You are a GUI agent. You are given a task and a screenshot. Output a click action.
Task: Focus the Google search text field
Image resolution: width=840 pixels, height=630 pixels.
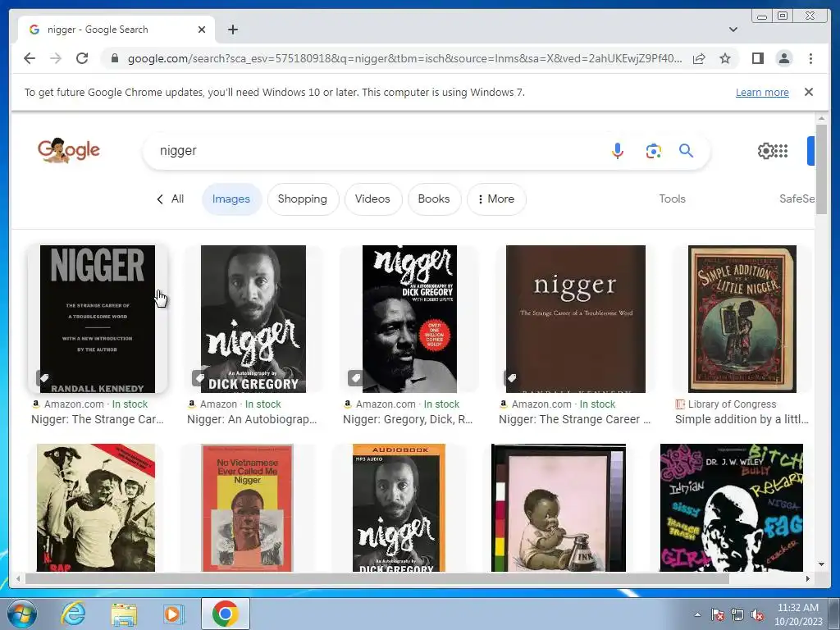375,151
